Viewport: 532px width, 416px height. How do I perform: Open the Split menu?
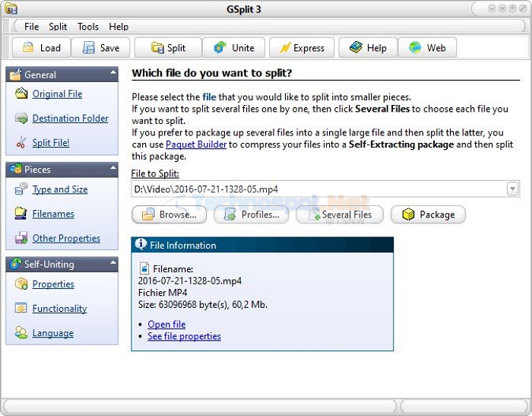pos(58,27)
